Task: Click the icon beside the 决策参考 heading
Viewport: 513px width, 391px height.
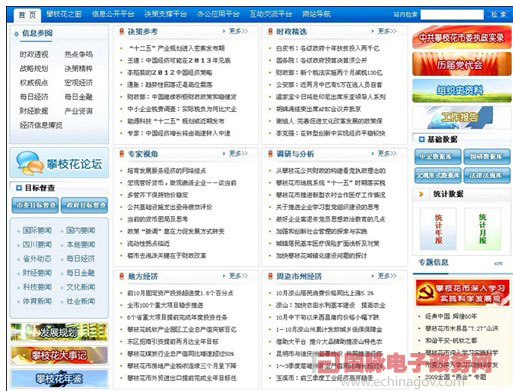Action: (122, 32)
